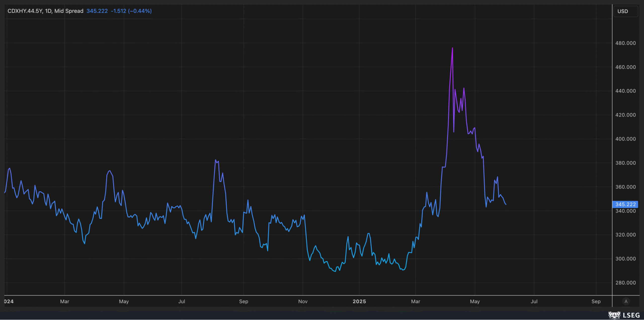Click the 440.000 price axis label
644x320 pixels.
[x=625, y=91]
